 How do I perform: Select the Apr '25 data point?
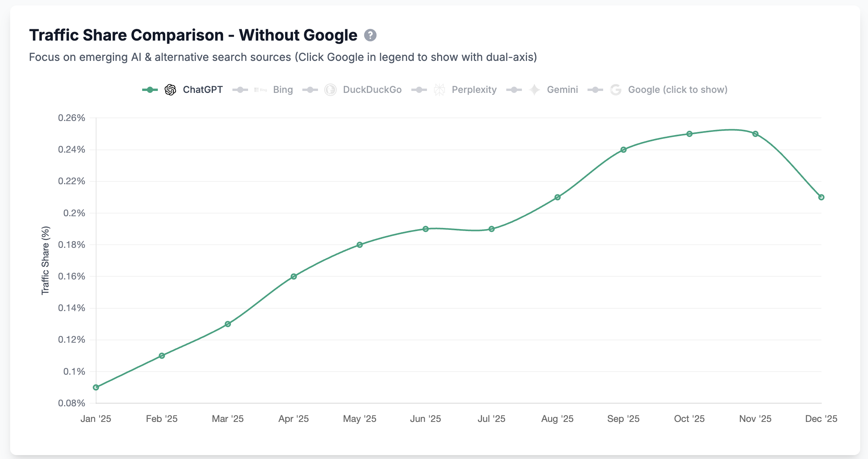294,276
